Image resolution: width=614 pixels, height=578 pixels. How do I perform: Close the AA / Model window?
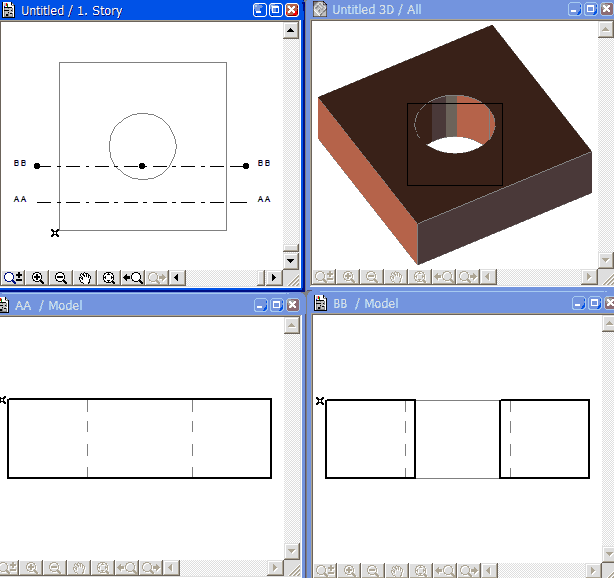[x=292, y=305]
